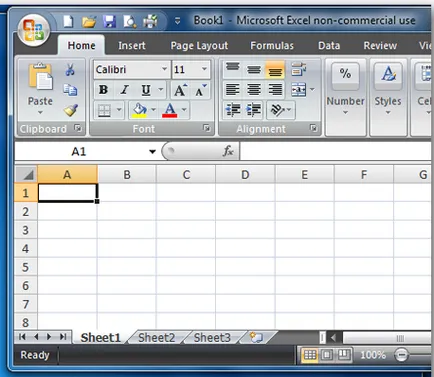Center text horizontally in cell
Image resolution: width=434 pixels, height=377 pixels.
pos(254,90)
